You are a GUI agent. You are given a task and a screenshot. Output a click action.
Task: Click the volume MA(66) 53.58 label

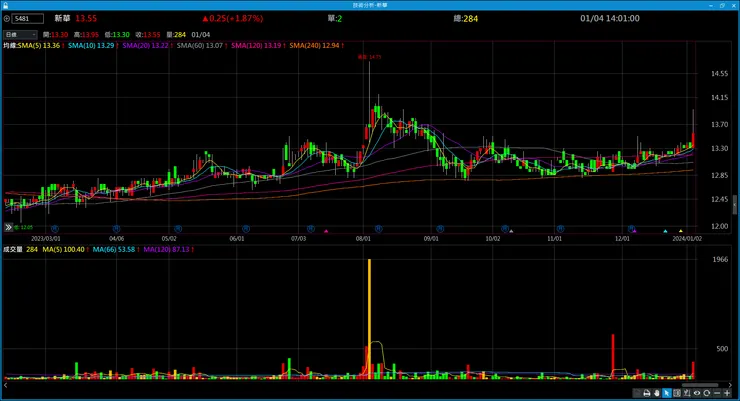click(114, 250)
